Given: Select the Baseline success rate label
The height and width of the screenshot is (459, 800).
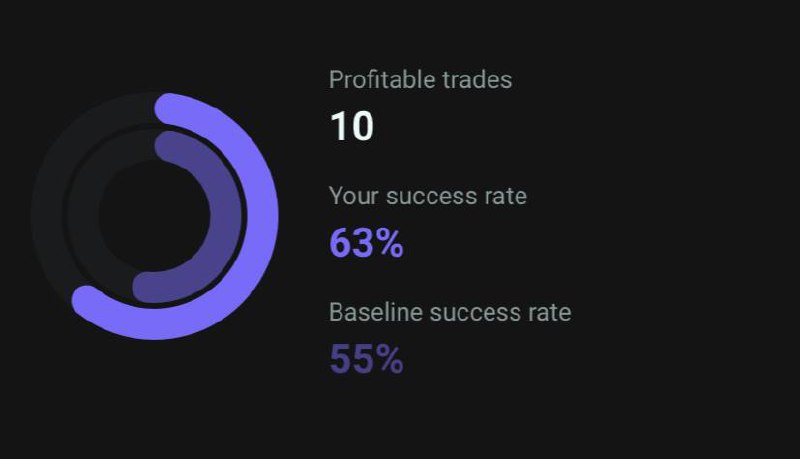Looking at the screenshot, I should (450, 312).
